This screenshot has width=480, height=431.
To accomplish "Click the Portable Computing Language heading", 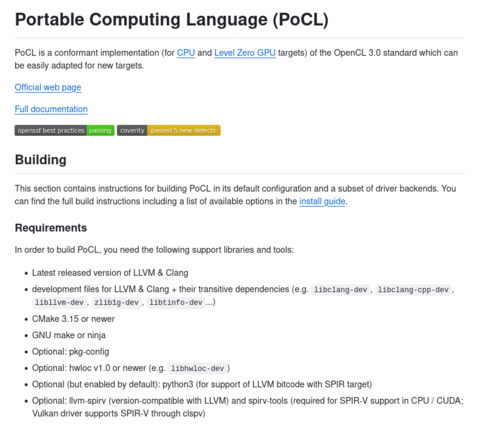I will click(x=172, y=19).
